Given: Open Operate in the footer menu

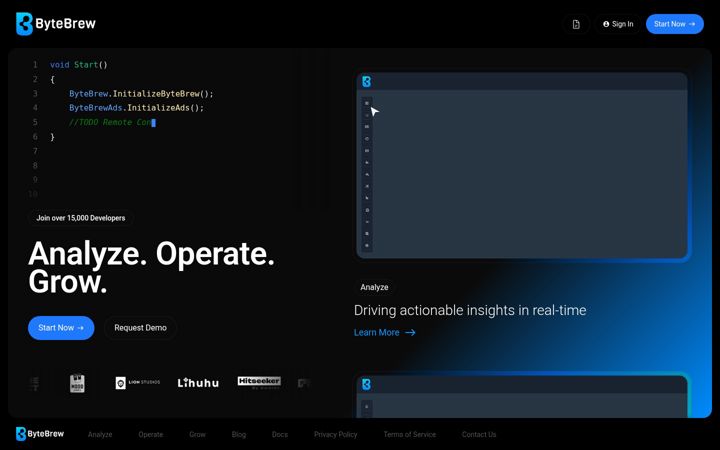Looking at the screenshot, I should click(x=151, y=434).
